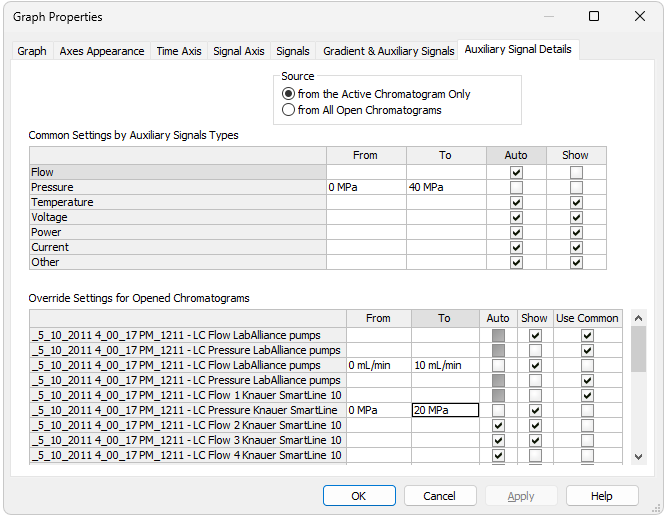Uncheck Auto for LC Flow 2 Knauer row
Screen dimensions: 667x517
coord(498,426)
